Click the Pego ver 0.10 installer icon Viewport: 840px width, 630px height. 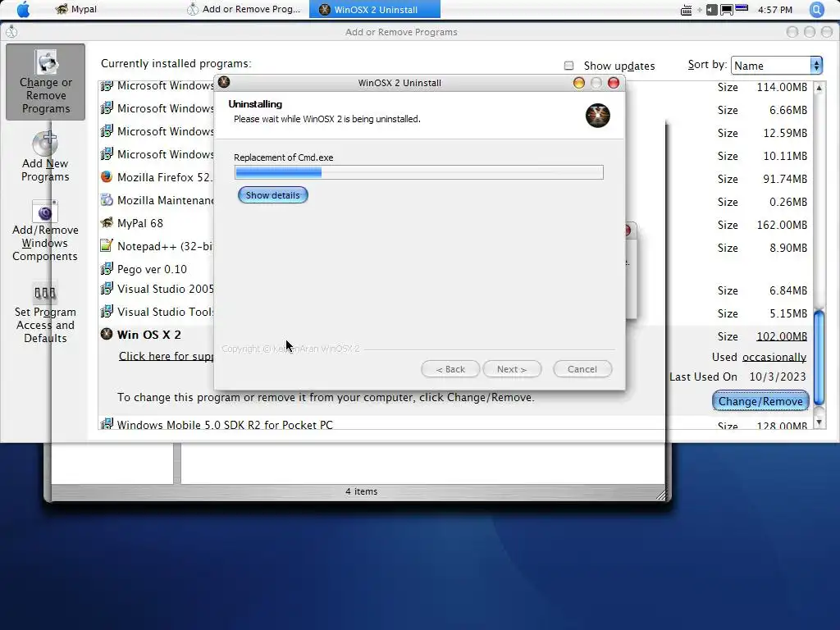coord(107,268)
